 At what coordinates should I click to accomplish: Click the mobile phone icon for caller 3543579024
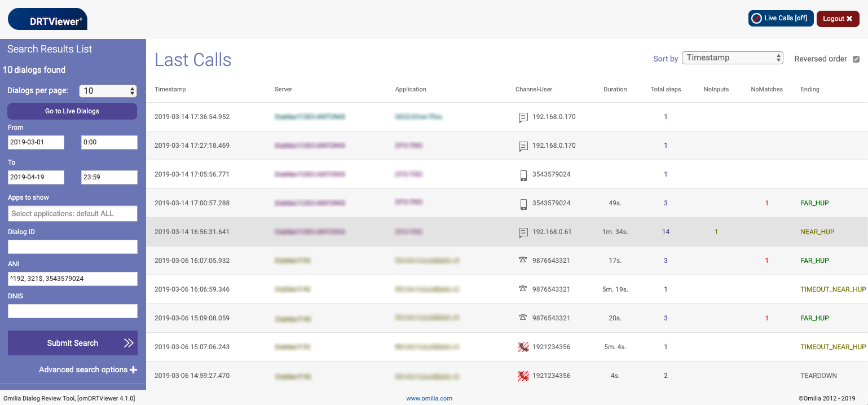pos(523,174)
